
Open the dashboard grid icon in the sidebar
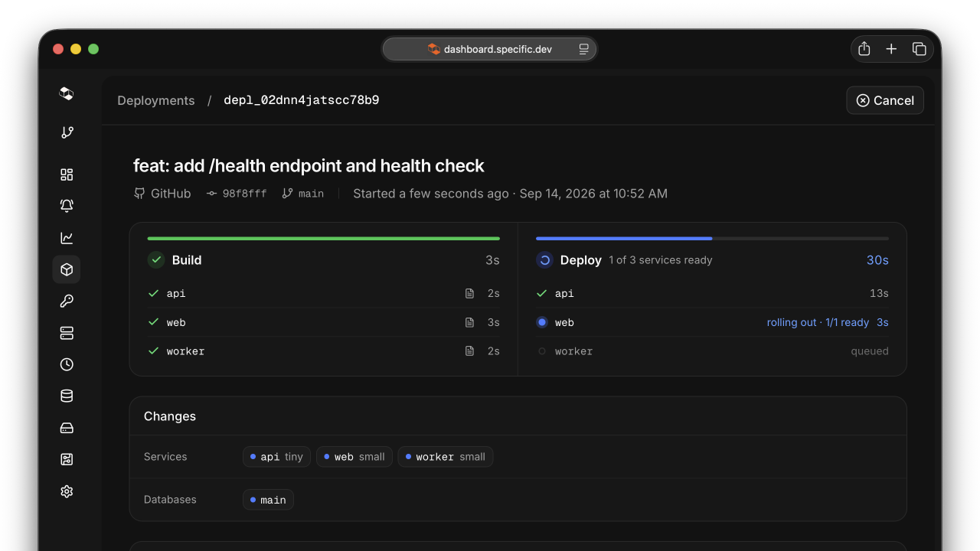click(x=67, y=174)
